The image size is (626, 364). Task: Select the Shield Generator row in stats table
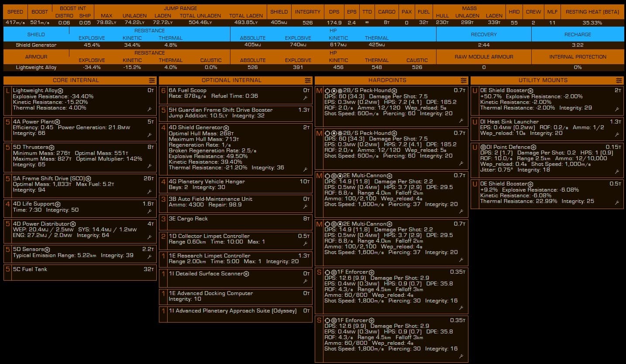pos(36,45)
